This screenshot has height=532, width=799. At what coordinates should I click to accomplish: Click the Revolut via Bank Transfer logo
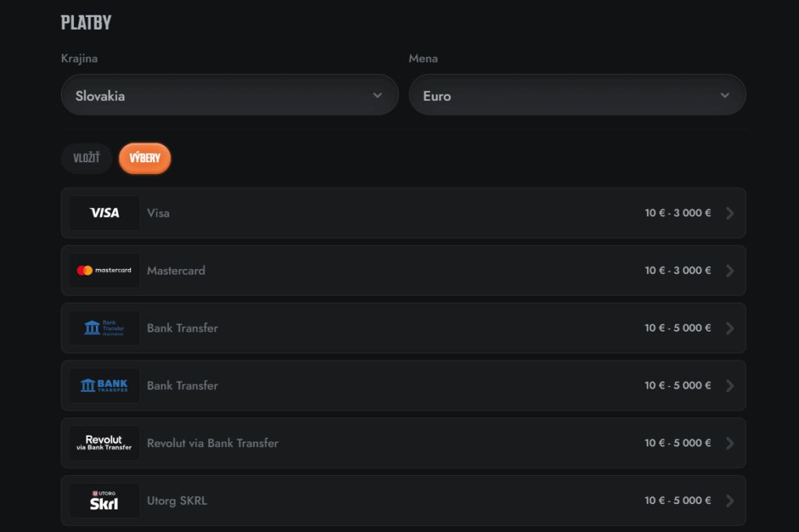[x=105, y=443]
